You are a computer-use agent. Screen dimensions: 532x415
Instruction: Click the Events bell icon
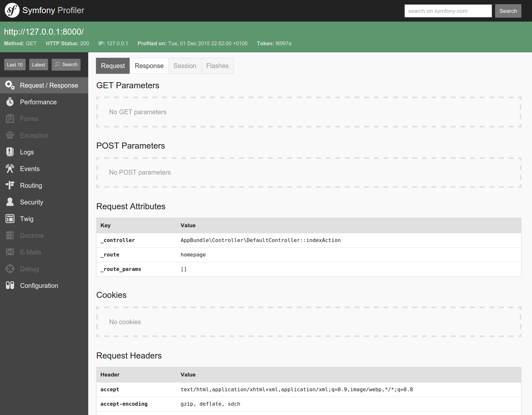point(10,169)
